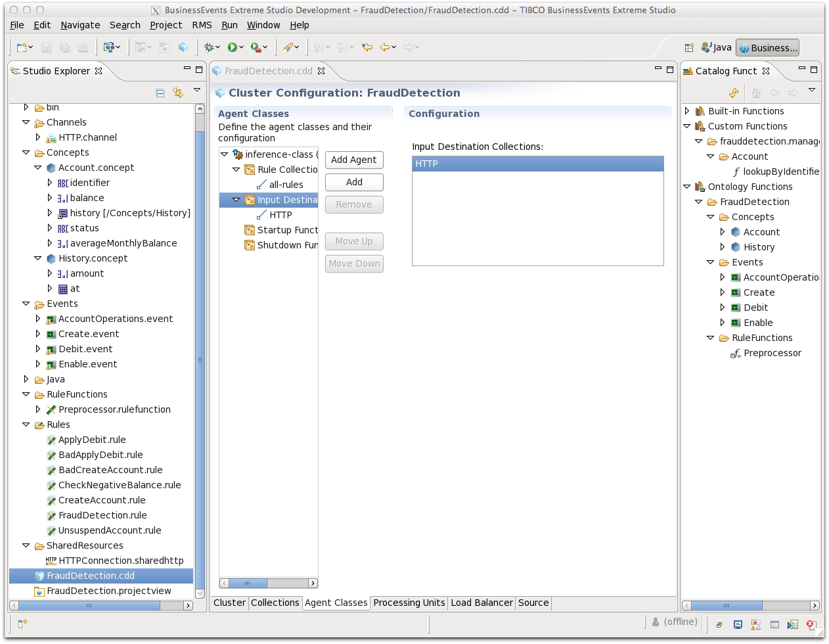The image size is (829, 644).
Task: Open the Project menu
Action: point(166,25)
